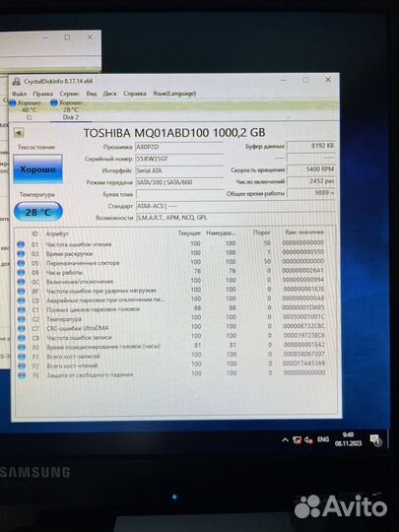Click the previous disk arrow button
This screenshot has height=532, width=399.
click(19, 133)
